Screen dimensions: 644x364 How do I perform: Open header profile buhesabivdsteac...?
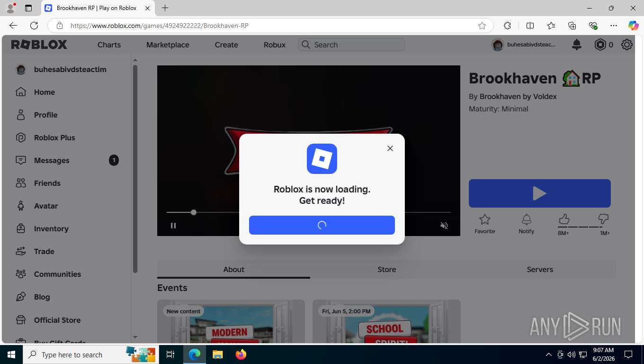524,45
